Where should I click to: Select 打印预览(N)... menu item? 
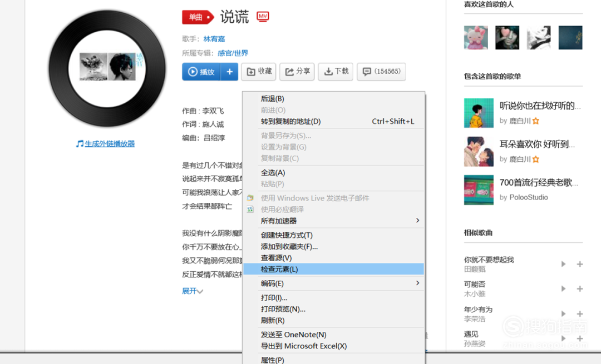333,309
